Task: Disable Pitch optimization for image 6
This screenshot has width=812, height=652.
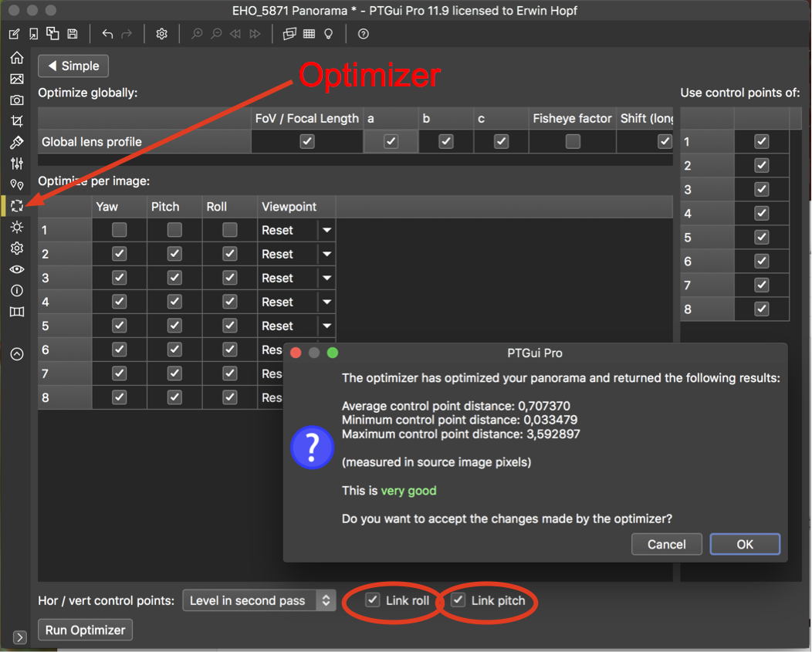Action: point(174,350)
